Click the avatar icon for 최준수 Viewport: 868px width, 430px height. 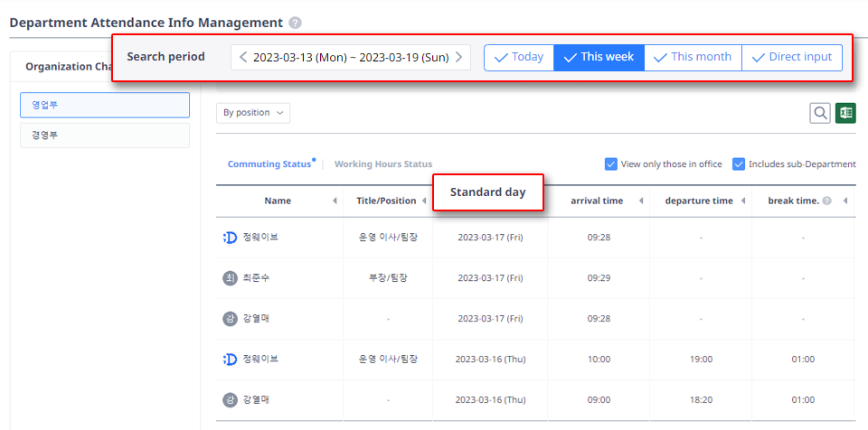[x=230, y=278]
